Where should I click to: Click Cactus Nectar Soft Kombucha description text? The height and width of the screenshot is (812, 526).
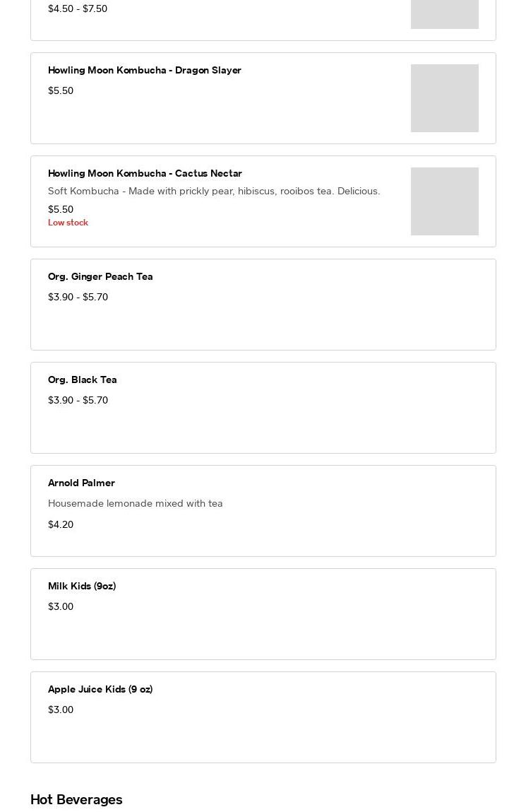click(213, 192)
